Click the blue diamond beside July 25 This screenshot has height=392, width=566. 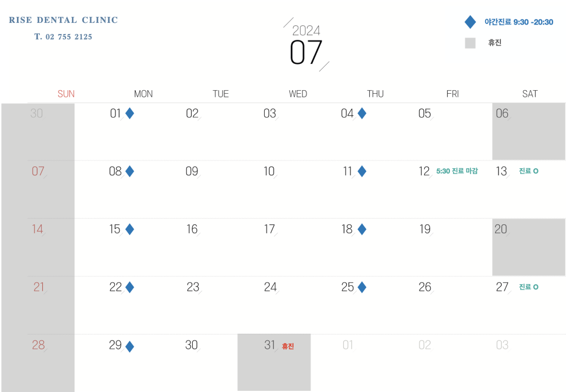[x=362, y=288]
